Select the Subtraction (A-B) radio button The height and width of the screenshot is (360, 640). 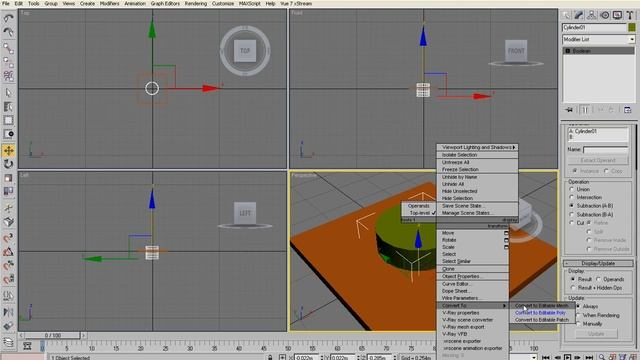coord(572,206)
